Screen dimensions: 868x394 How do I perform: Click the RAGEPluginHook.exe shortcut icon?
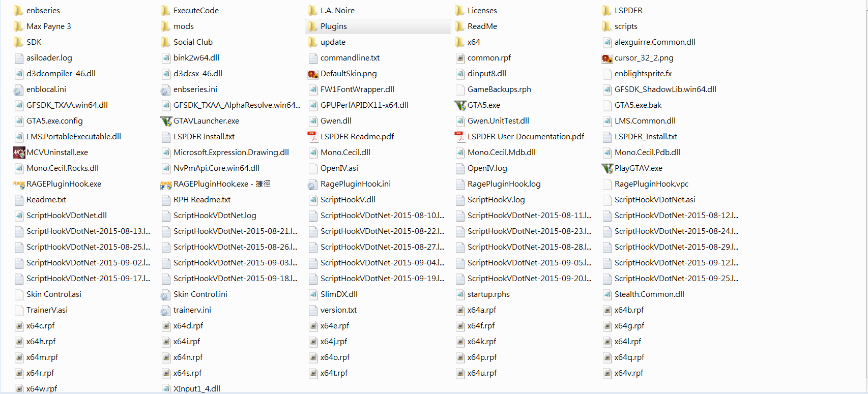(166, 184)
